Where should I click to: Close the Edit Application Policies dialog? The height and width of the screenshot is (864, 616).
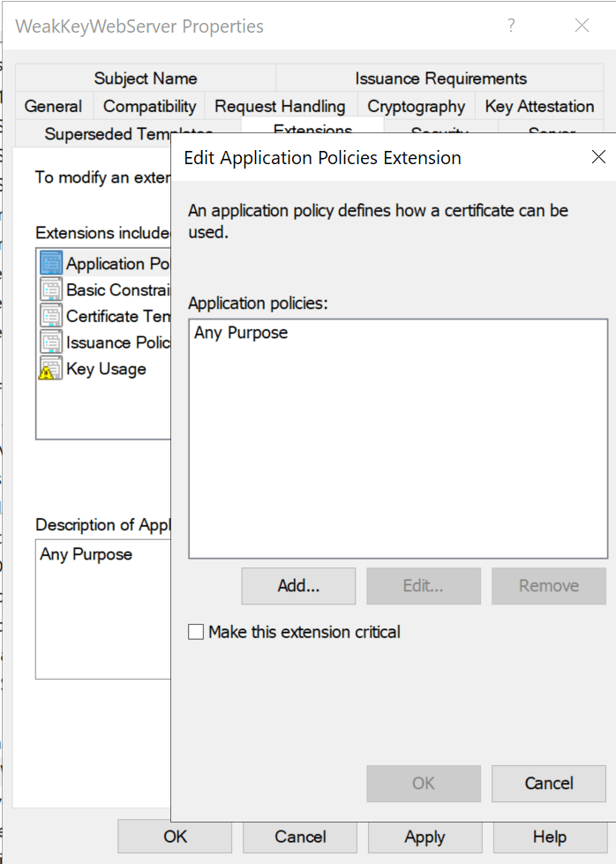click(x=598, y=157)
